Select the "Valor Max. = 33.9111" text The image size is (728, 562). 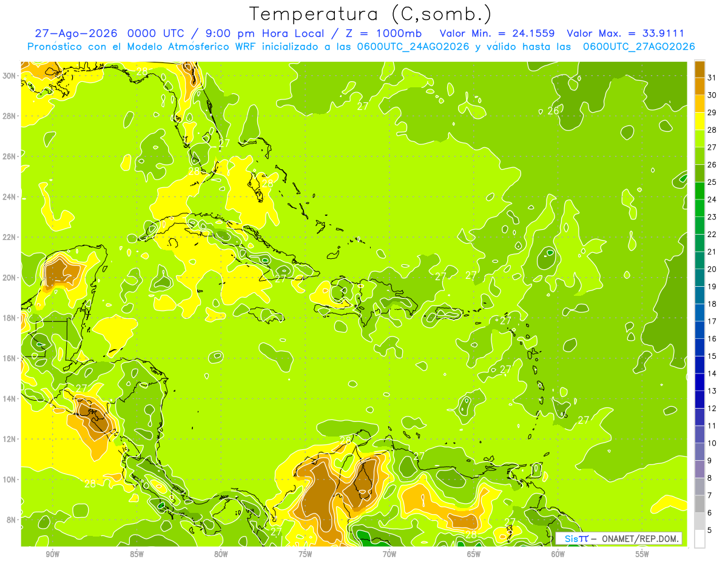click(625, 33)
